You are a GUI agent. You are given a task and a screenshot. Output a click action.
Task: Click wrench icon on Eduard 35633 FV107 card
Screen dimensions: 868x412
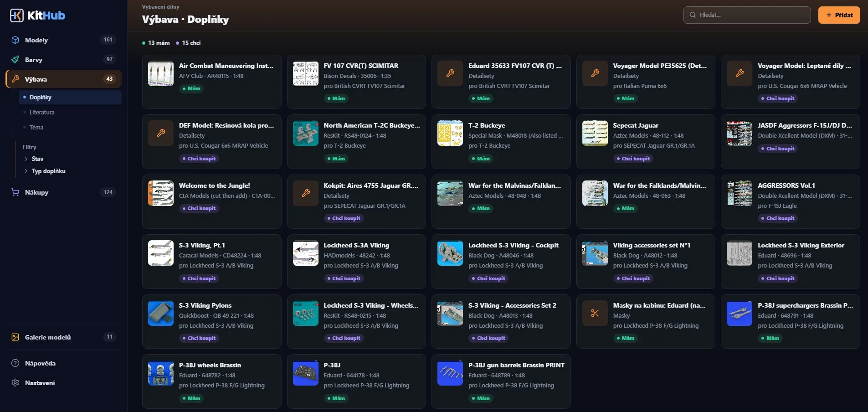[450, 73]
